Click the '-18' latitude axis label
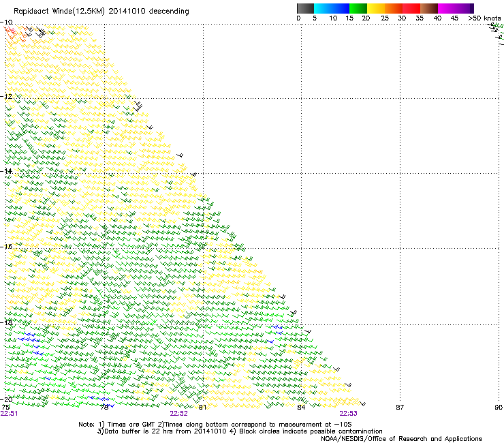Screen dimensions: 504x443 pyautogui.click(x=6, y=322)
